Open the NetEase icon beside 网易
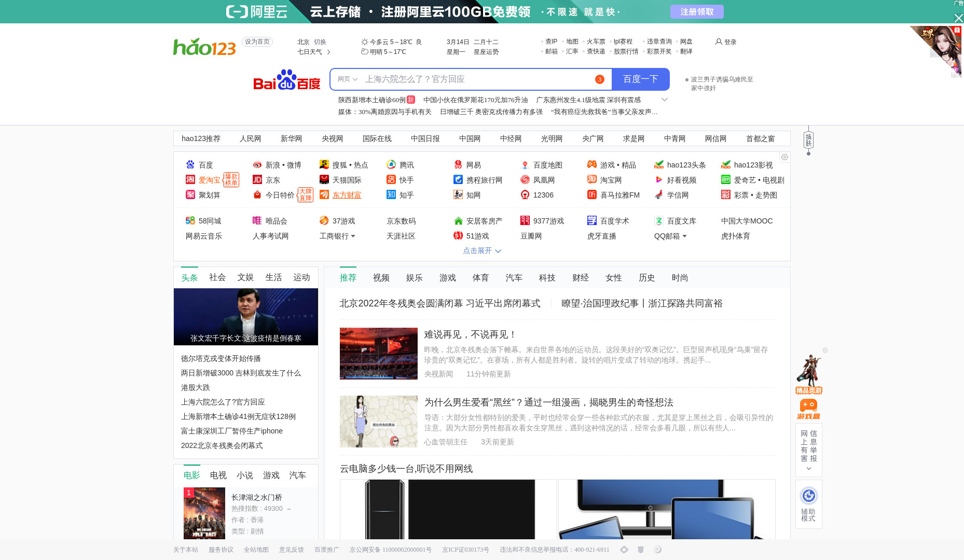Screen dimensions: 964x560 click(x=458, y=165)
